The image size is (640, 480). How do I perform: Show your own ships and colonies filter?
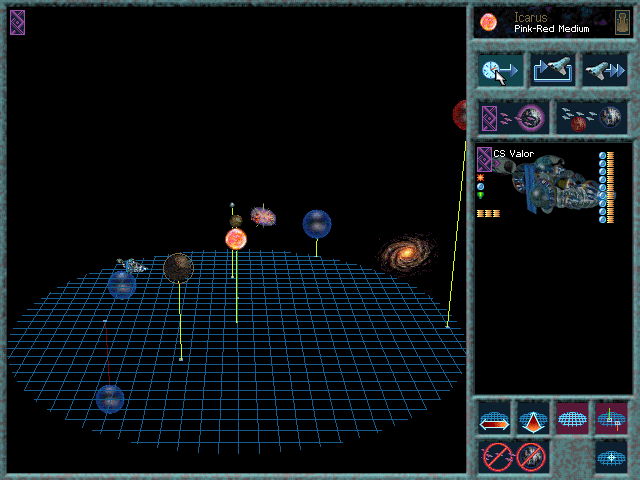point(513,118)
